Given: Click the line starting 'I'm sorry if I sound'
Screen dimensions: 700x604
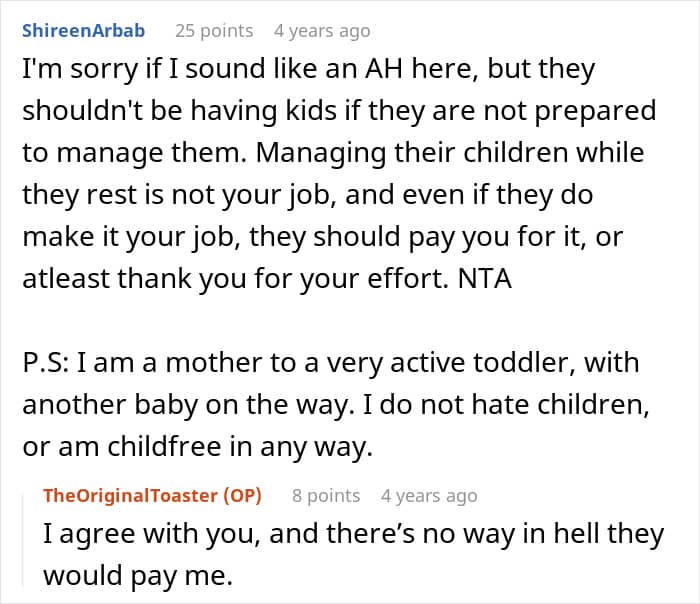Looking at the screenshot, I should [308, 70].
